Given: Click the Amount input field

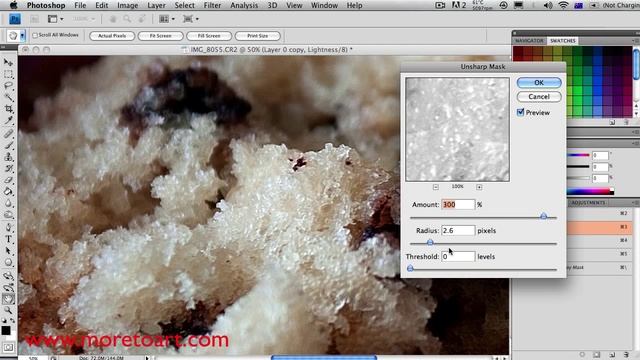Looking at the screenshot, I should tap(458, 204).
